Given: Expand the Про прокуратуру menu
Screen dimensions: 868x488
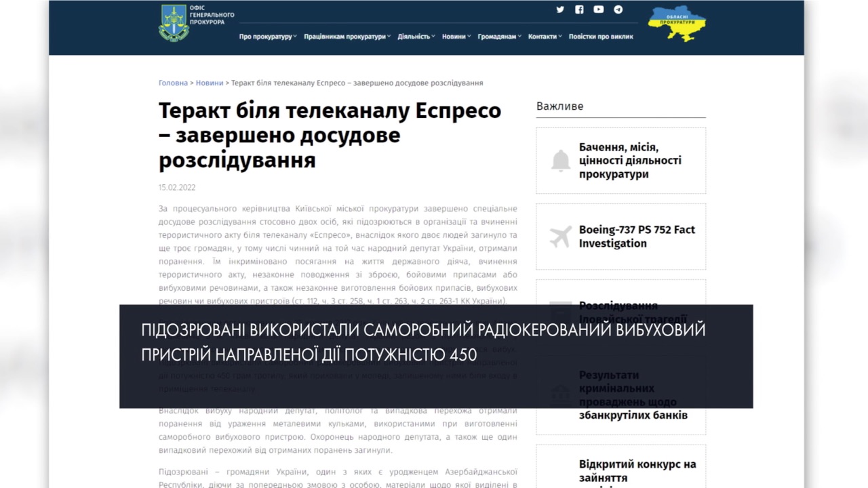Looking at the screenshot, I should tap(268, 37).
